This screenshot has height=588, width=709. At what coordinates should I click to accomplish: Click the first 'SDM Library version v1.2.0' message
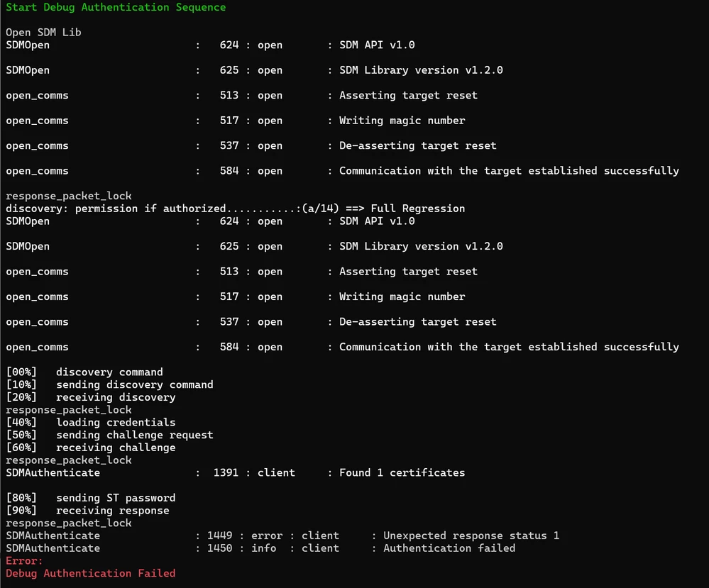tap(421, 70)
